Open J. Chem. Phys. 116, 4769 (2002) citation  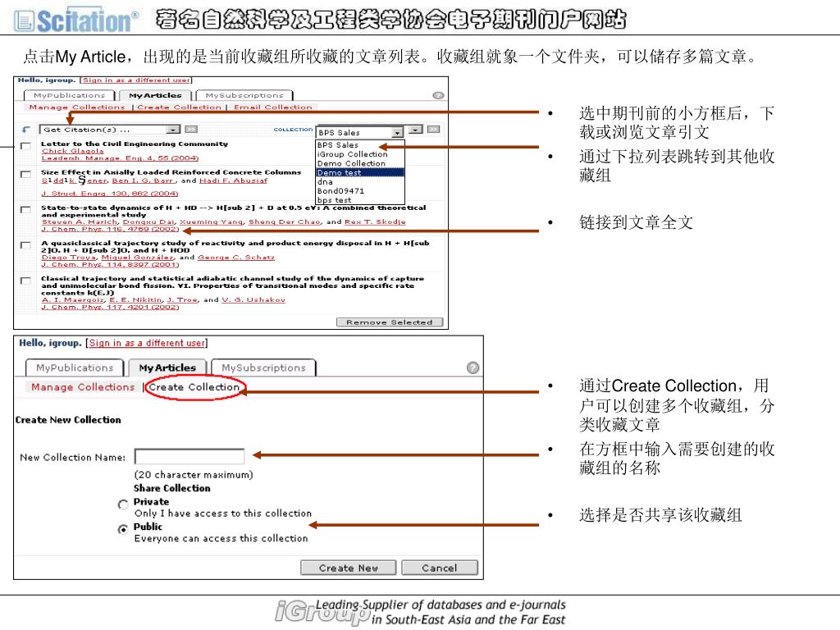(x=110, y=230)
